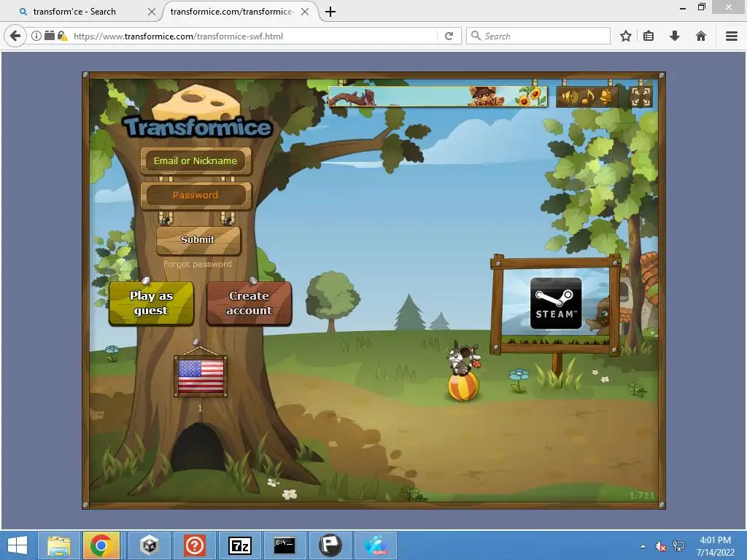This screenshot has height=560, width=747.
Task: Show site information via the info icon
Action: pyautogui.click(x=36, y=36)
